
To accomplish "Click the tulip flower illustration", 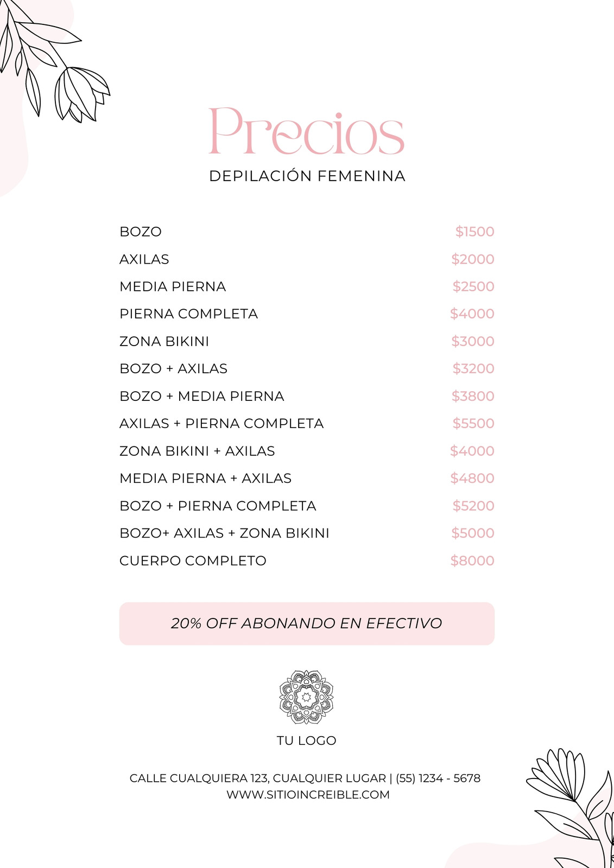I will (x=81, y=94).
